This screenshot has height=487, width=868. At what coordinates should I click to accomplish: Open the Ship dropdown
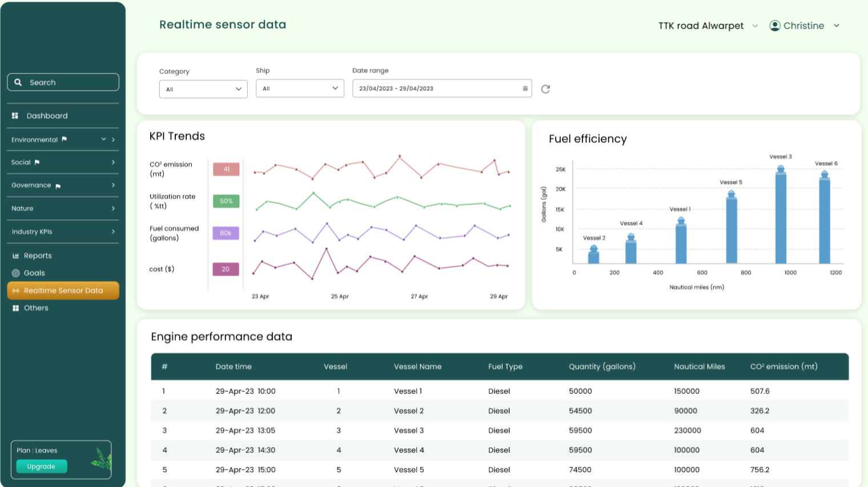[x=300, y=89]
